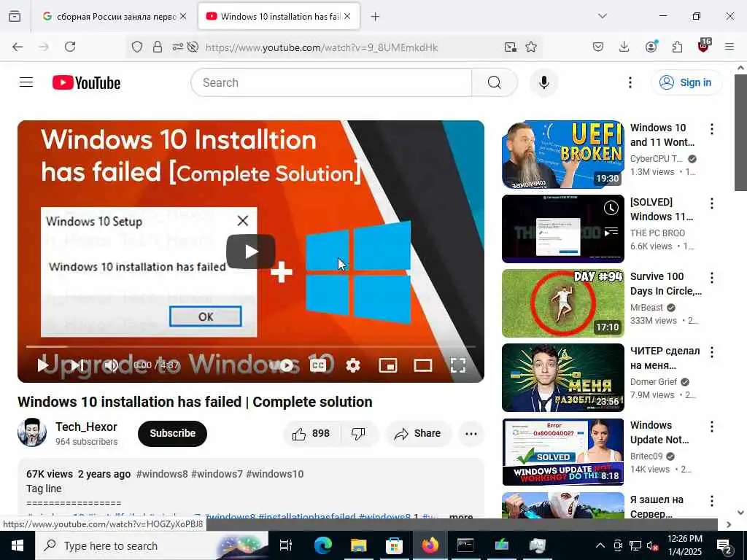Enable miniplayer mode
The image size is (747, 560).
[x=388, y=365]
